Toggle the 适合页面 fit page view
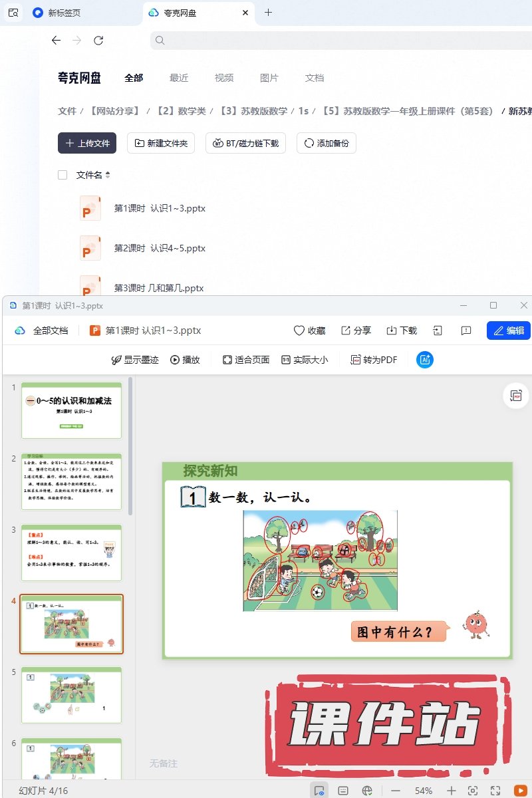This screenshot has width=532, height=798. point(245,360)
